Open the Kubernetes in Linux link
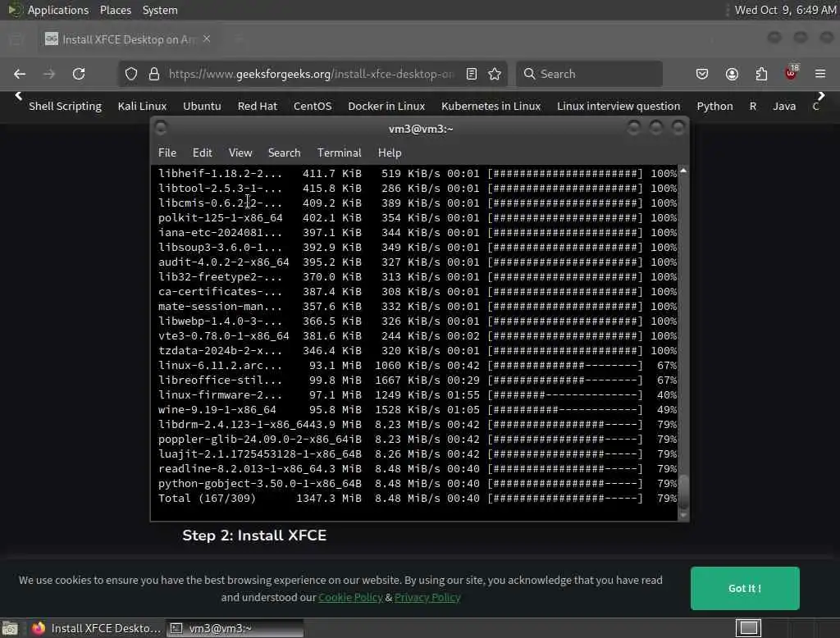840x638 pixels. point(491,106)
